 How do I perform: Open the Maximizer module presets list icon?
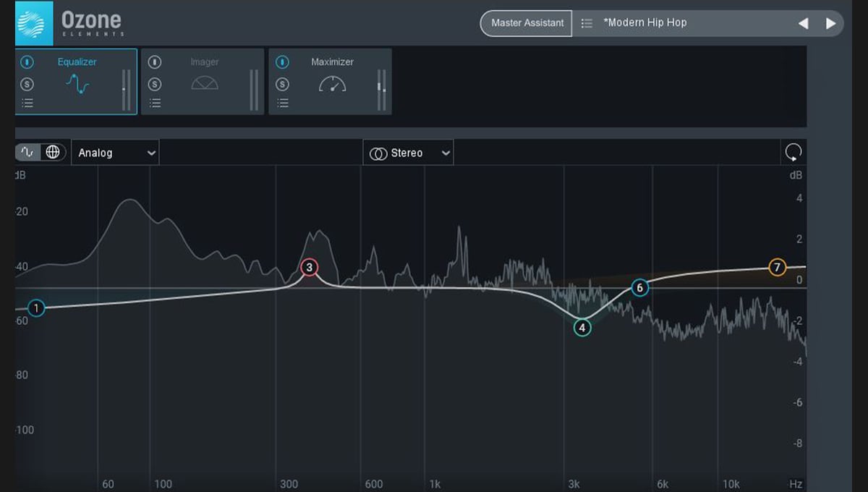point(282,103)
